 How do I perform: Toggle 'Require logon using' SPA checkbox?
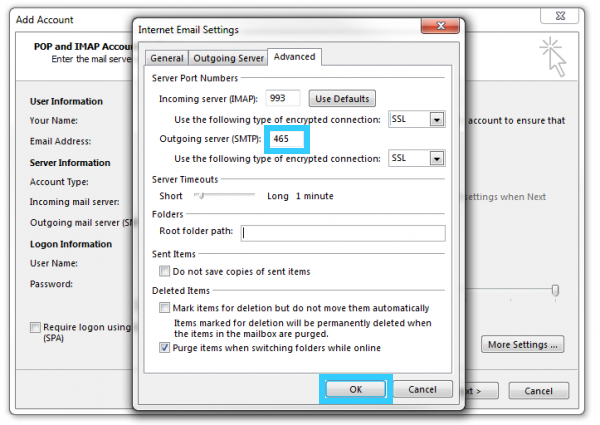[x=36, y=327]
